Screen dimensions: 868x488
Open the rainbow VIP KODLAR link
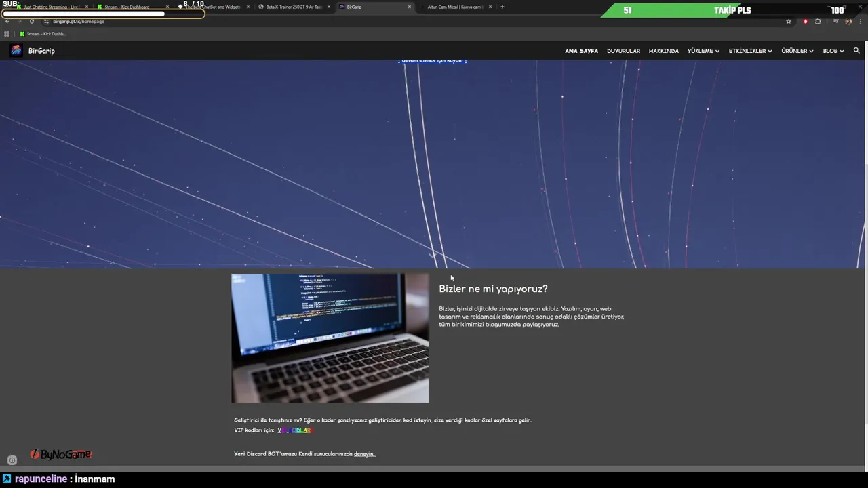(x=294, y=430)
